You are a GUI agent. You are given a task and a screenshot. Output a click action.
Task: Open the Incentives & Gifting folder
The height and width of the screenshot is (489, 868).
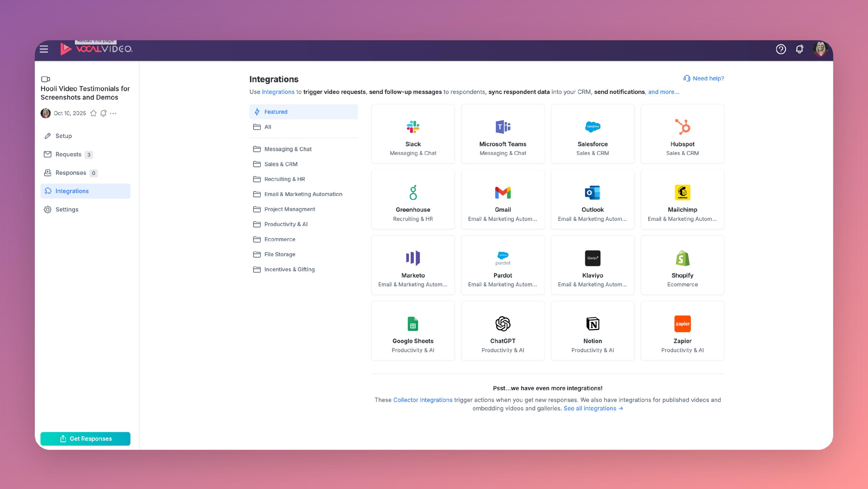[289, 270]
